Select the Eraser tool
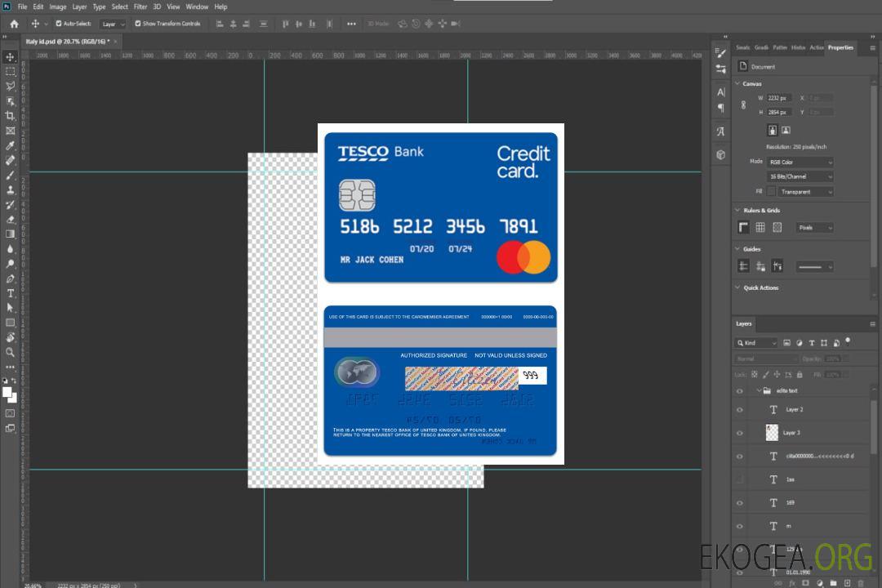882x588 pixels. coord(10,220)
